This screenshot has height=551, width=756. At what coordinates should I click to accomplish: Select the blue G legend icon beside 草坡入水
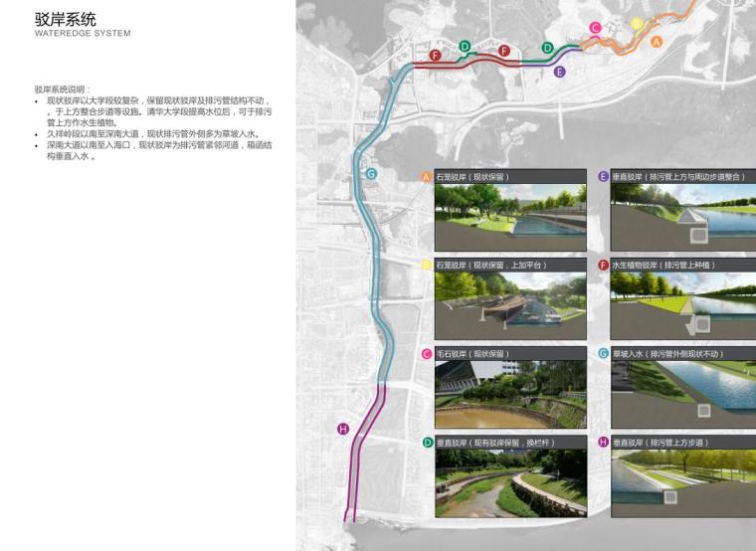(x=603, y=353)
